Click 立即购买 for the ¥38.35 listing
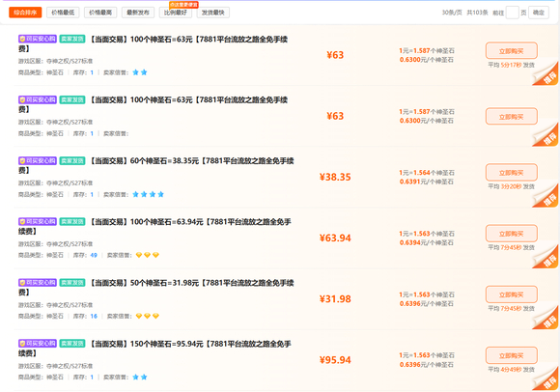 (x=511, y=173)
